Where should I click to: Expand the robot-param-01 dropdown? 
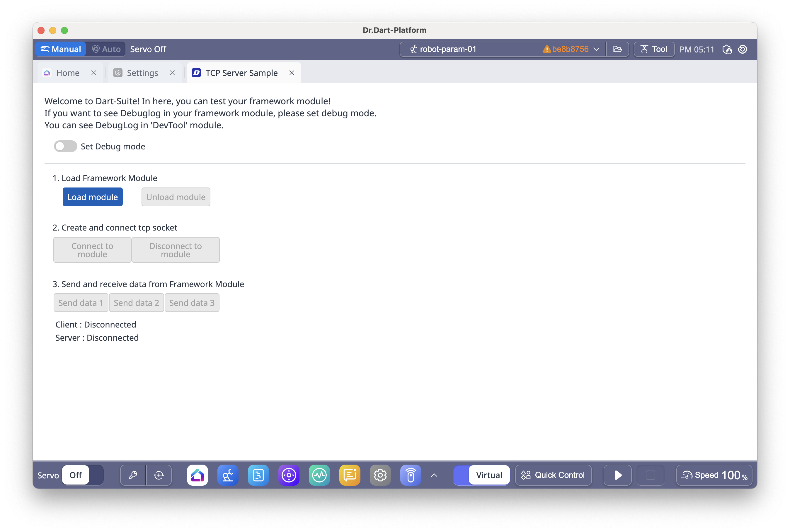click(596, 49)
